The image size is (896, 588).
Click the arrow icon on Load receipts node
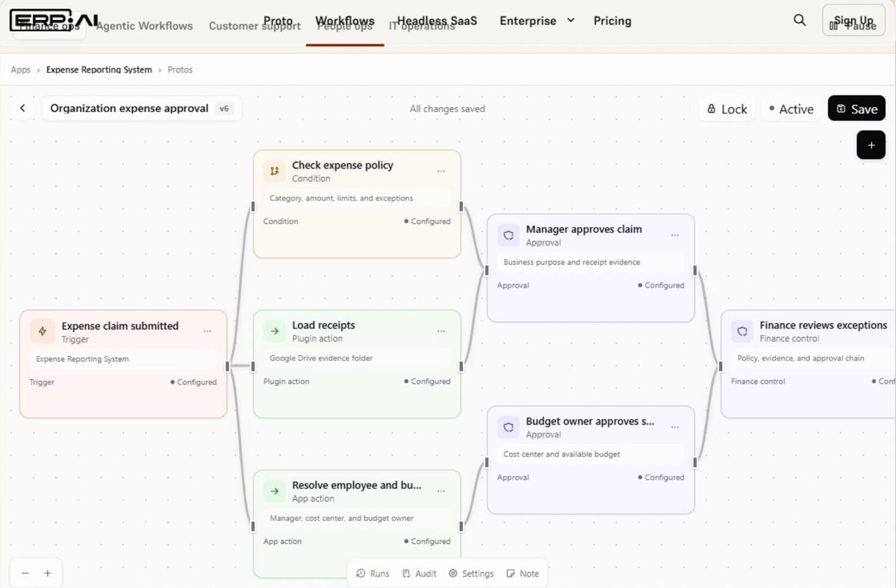tap(275, 331)
